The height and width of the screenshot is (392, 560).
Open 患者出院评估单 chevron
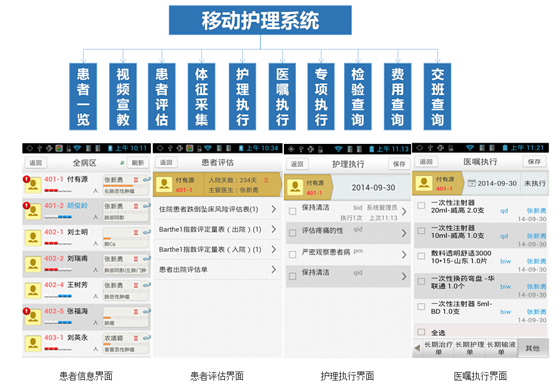(x=274, y=269)
